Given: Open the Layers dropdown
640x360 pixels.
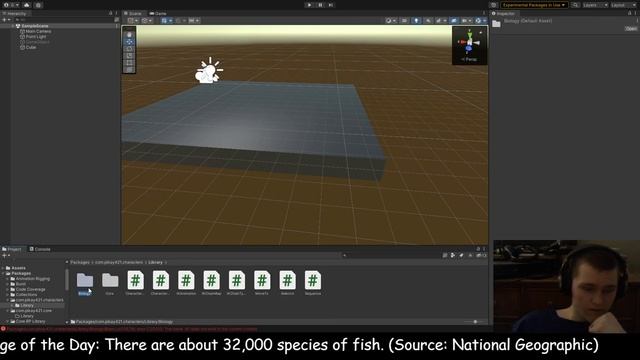Looking at the screenshot, I should click(595, 5).
